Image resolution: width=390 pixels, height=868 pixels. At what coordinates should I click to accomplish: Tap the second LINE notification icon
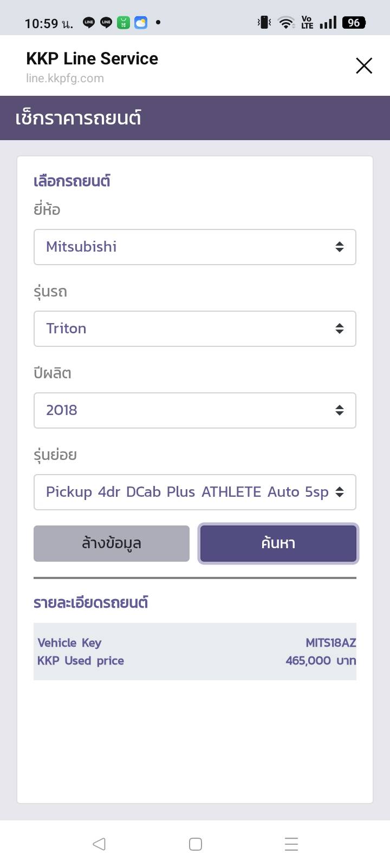pos(106,23)
